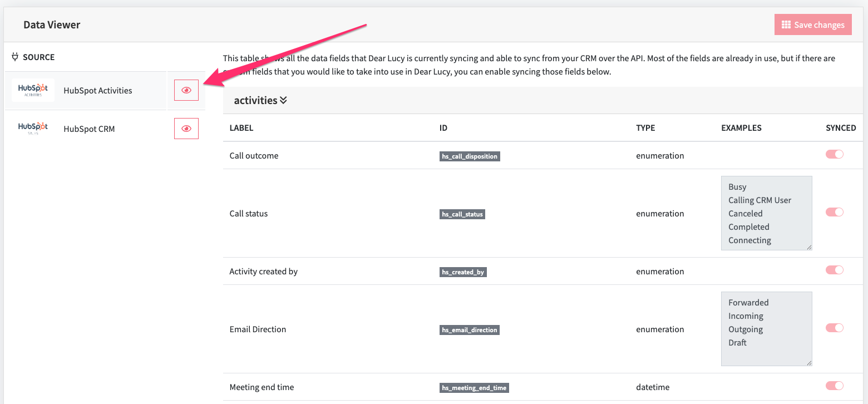Collapse the activities section chevron

coord(283,100)
